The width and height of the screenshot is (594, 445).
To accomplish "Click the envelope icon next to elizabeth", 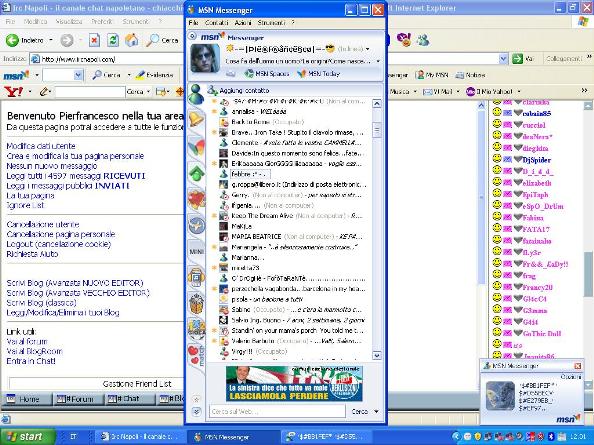I will tap(507, 183).
